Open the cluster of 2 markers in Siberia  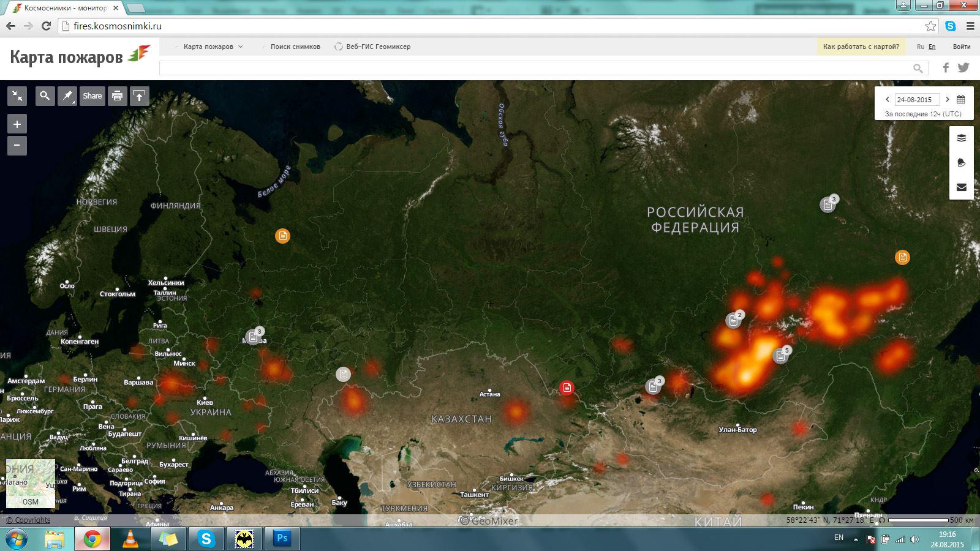pyautogui.click(x=734, y=320)
